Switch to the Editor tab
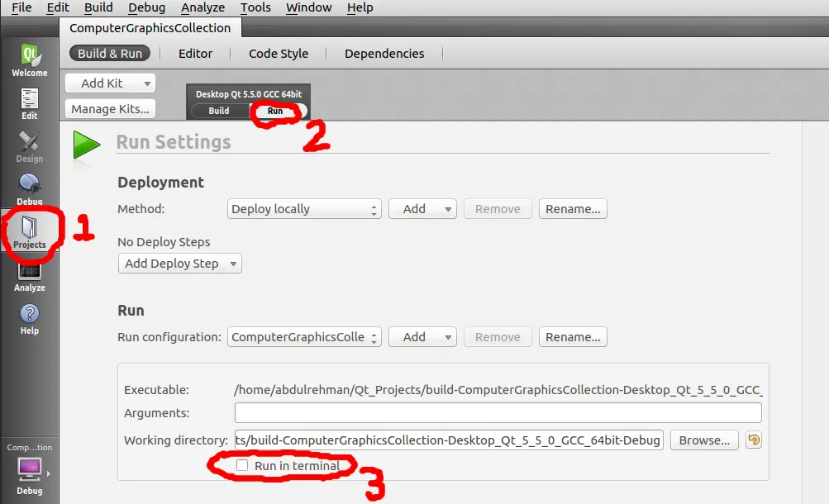 click(x=196, y=54)
